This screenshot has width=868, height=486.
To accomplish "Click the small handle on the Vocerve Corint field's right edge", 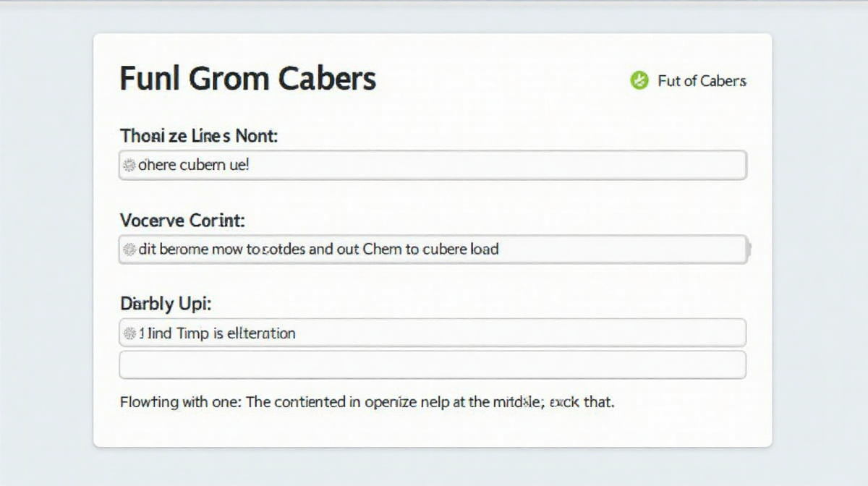I will 749,250.
